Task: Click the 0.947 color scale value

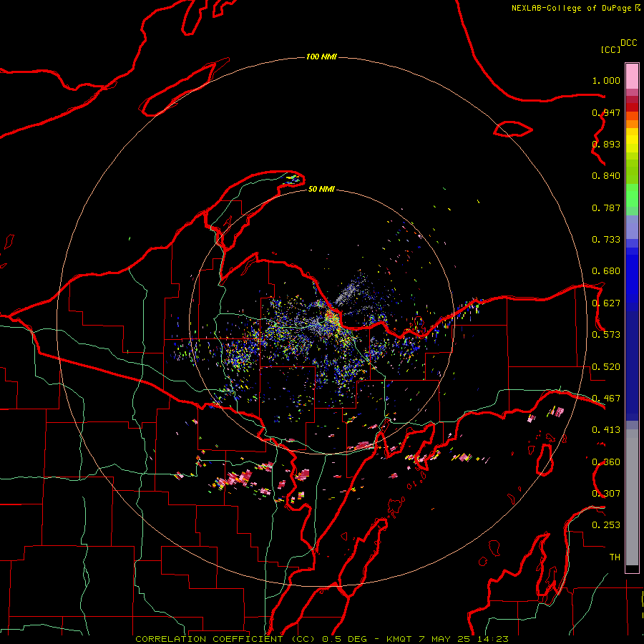Action: [x=606, y=112]
